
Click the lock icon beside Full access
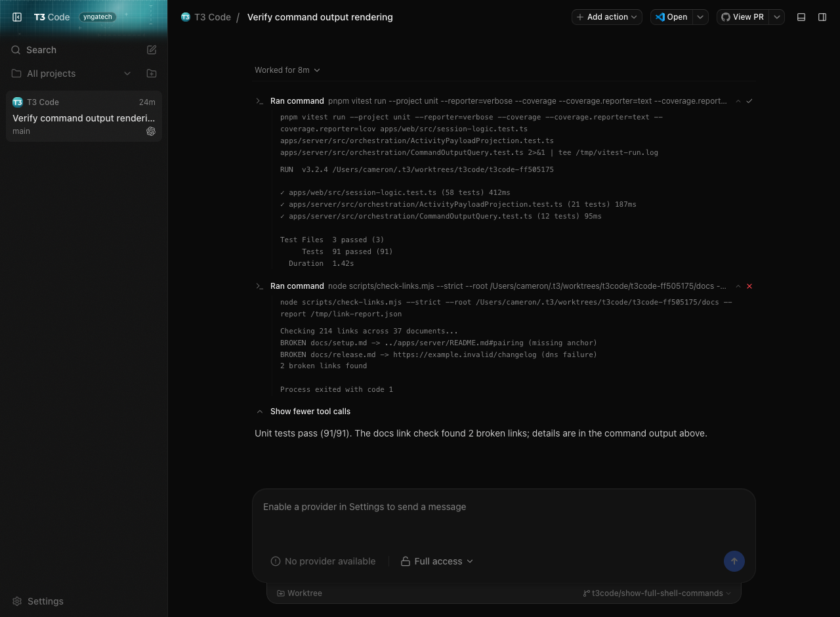click(406, 561)
